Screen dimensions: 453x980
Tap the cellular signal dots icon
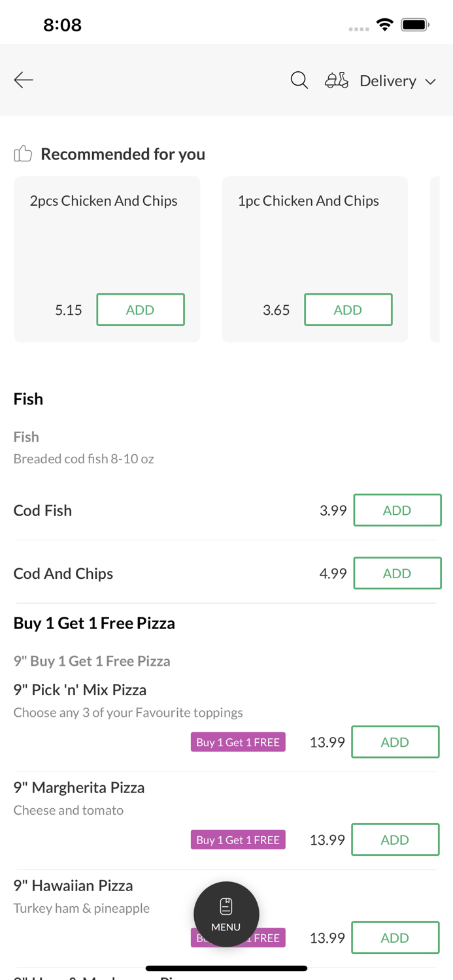(x=358, y=28)
